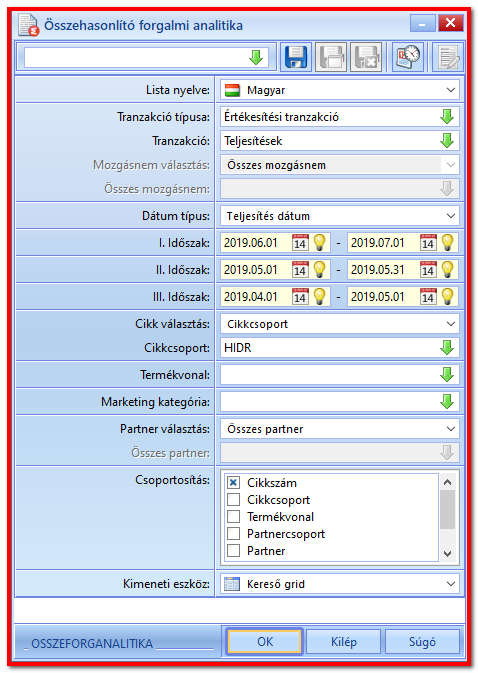Click the Termékvonal input field
The height and width of the screenshot is (673, 478).
point(339,375)
